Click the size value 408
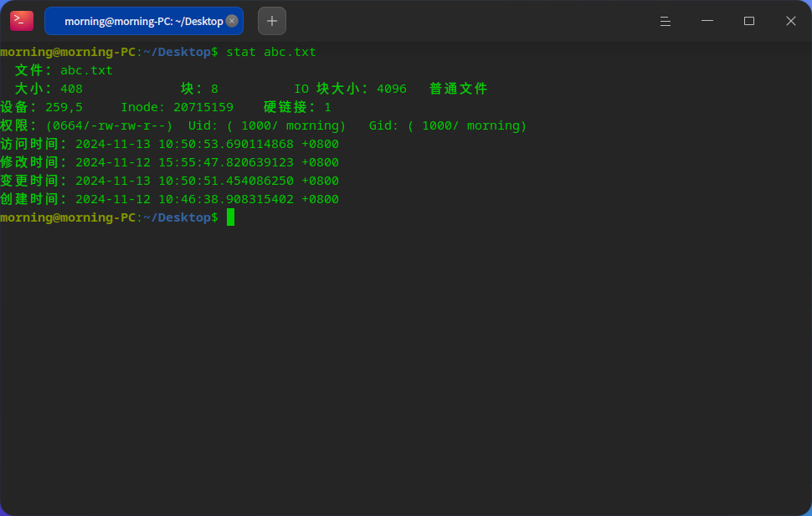The image size is (812, 516). tap(71, 89)
